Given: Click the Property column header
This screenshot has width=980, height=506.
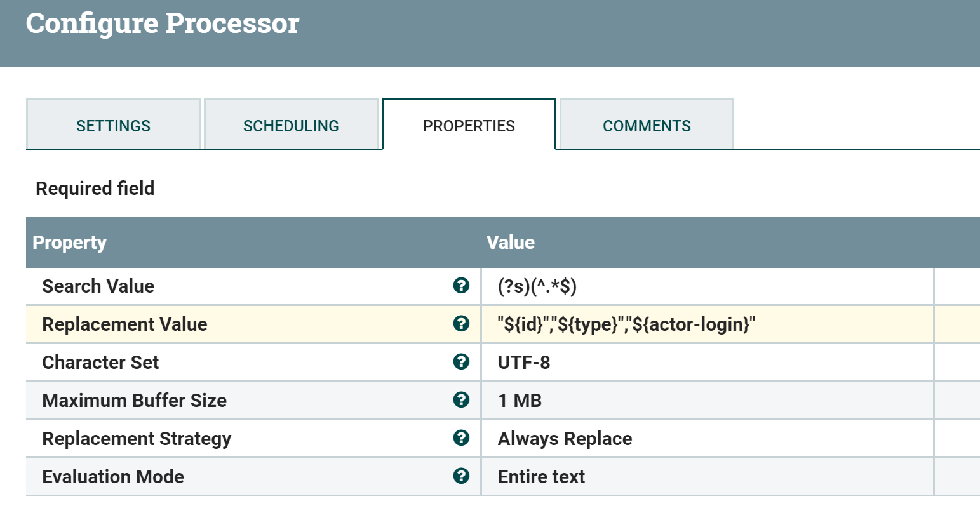Looking at the screenshot, I should point(70,242).
